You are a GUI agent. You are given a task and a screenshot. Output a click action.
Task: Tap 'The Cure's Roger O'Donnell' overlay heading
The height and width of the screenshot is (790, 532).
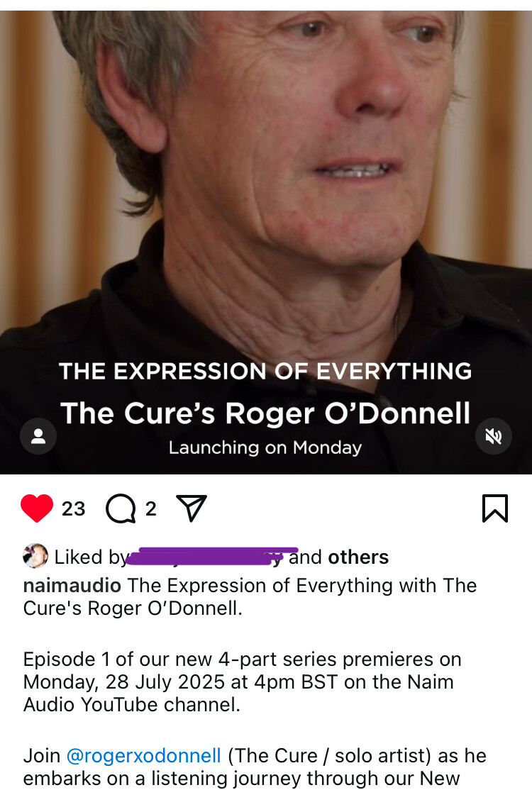[x=265, y=413]
